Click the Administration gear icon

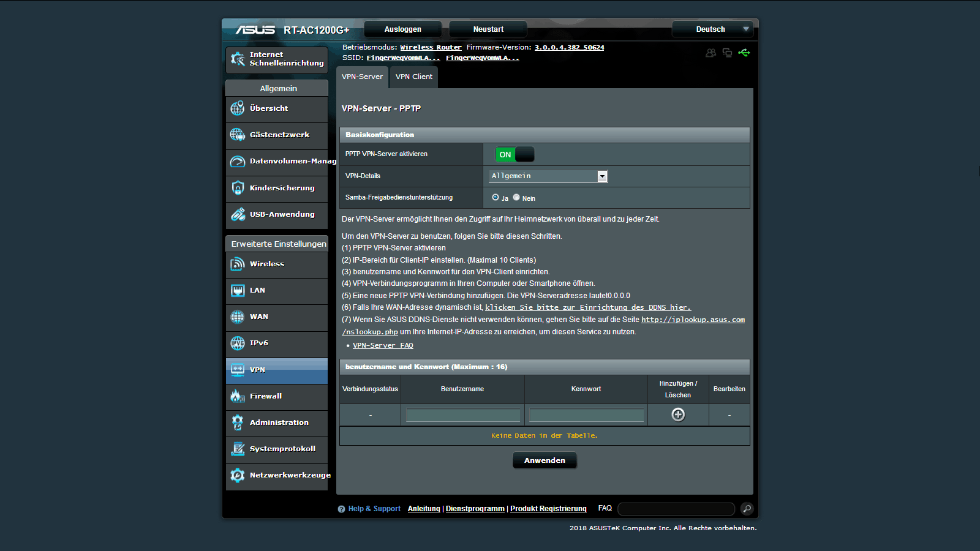[x=238, y=422]
